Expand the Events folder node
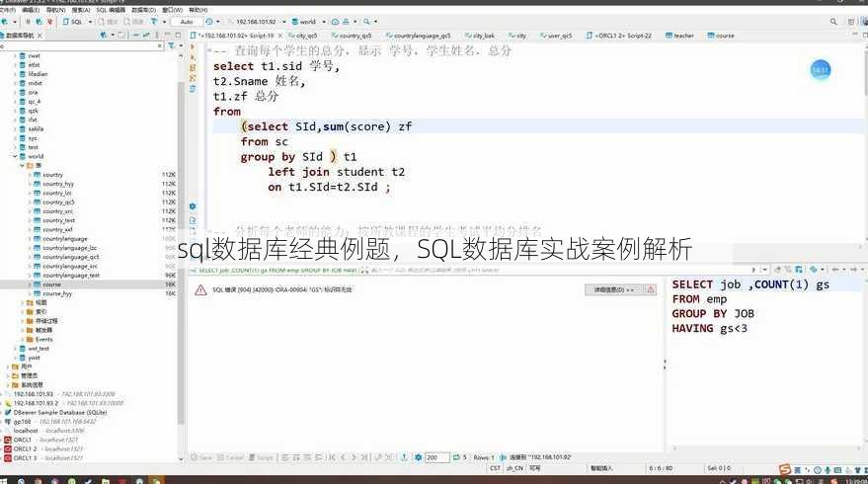The height and width of the screenshot is (484, 868). [x=22, y=340]
